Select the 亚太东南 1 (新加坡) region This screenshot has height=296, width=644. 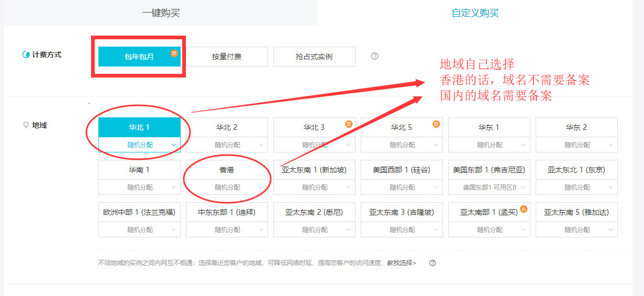pyautogui.click(x=314, y=170)
